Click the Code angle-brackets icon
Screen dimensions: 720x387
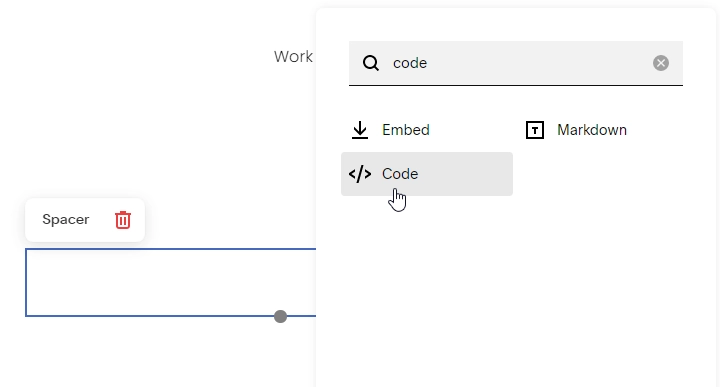(x=360, y=174)
